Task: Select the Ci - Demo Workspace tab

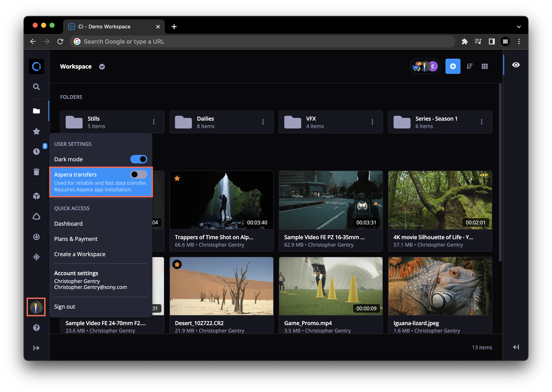Action: 114,26
